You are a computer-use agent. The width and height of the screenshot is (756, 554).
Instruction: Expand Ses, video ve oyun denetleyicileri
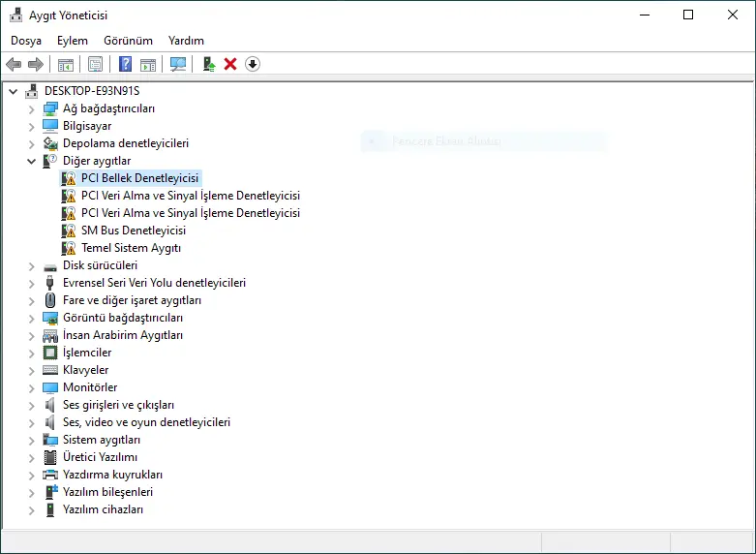coord(31,423)
